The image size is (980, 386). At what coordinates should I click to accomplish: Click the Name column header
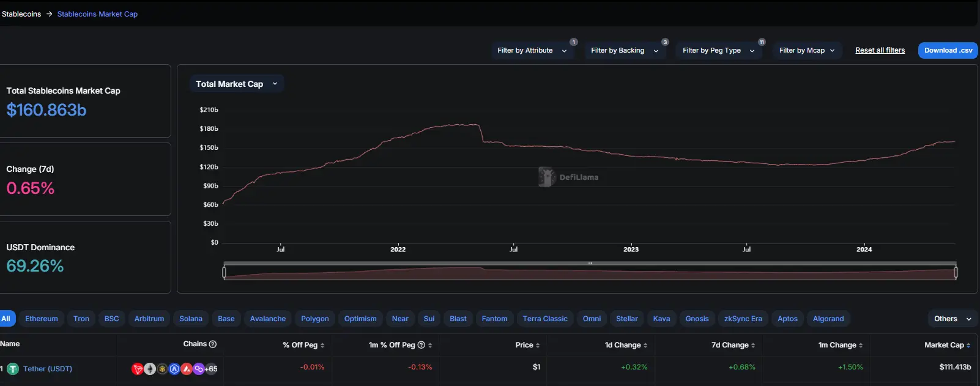click(x=10, y=344)
